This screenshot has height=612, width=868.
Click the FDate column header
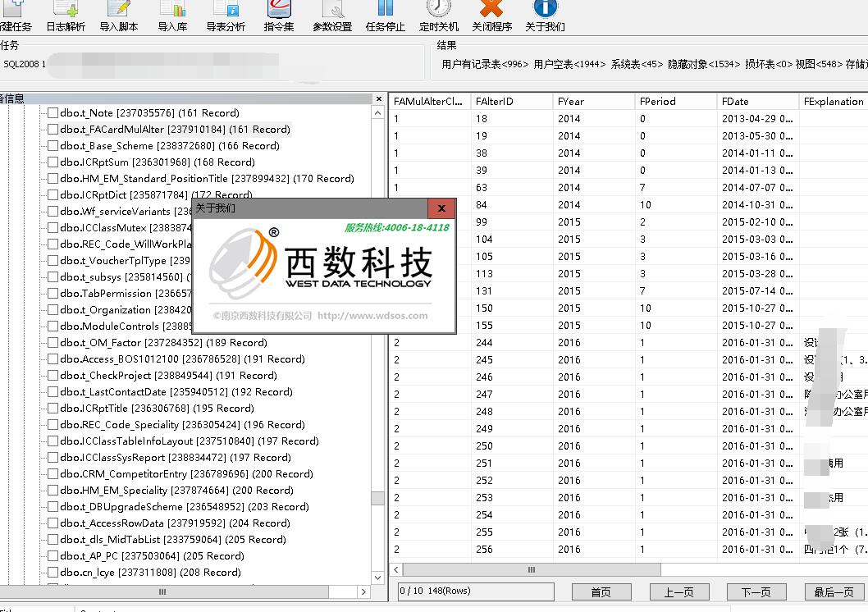(x=757, y=101)
